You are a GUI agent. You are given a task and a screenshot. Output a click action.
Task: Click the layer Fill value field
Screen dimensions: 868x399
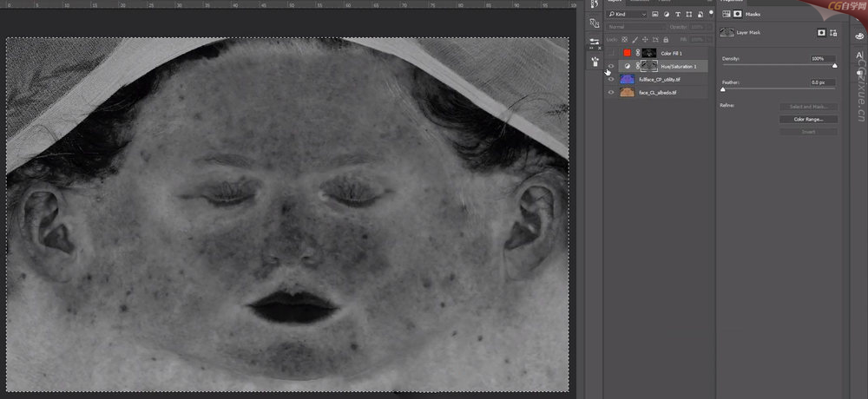tap(698, 40)
